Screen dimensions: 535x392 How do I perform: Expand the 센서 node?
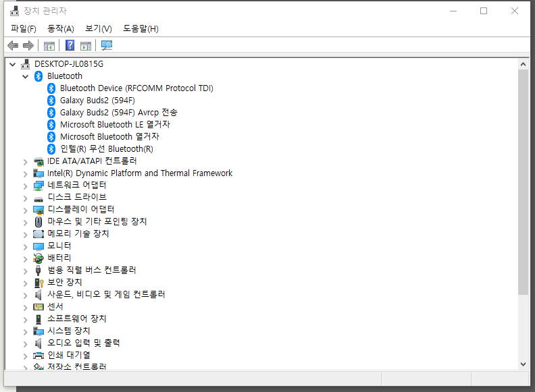[x=25, y=308]
